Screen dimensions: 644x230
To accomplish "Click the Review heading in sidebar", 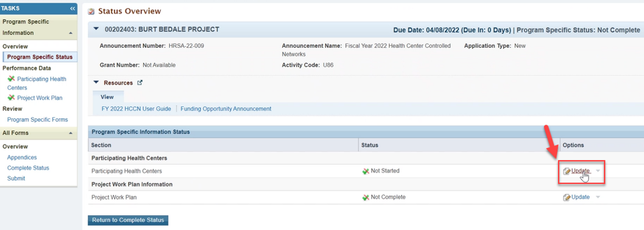I will (12, 109).
